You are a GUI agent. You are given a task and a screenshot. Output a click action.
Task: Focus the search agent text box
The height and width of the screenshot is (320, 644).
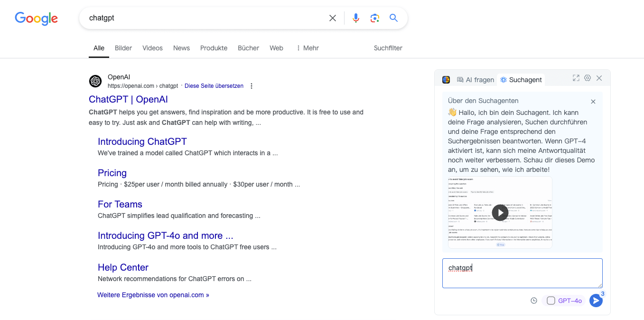tap(523, 273)
